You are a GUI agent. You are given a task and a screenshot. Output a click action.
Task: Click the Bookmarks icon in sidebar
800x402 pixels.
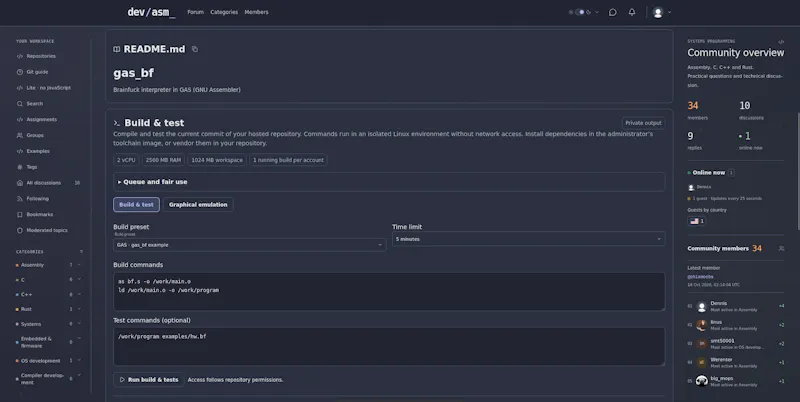[x=20, y=214]
